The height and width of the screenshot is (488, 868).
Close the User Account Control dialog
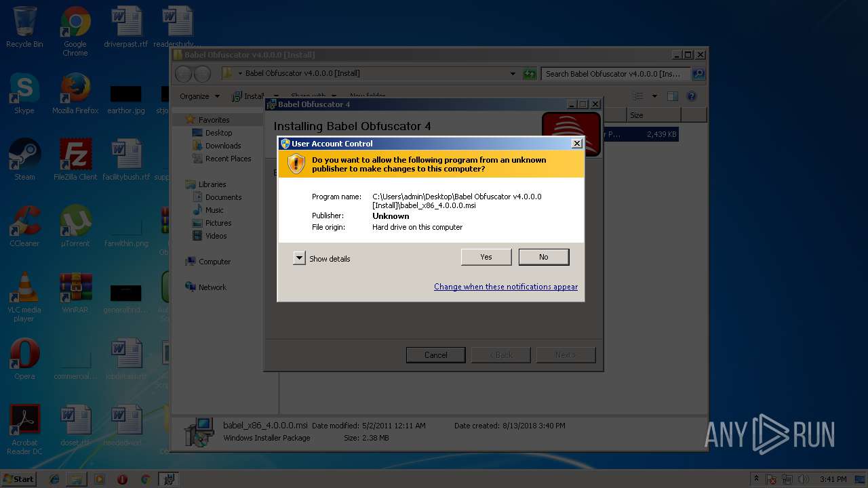click(576, 143)
